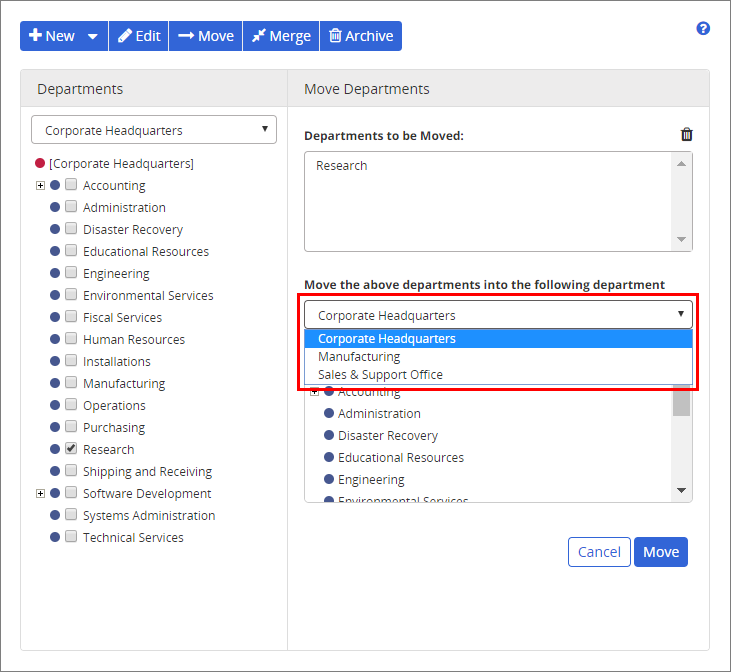The height and width of the screenshot is (672, 731).
Task: Click the Edit pencil toolbar button
Action: pos(138,36)
